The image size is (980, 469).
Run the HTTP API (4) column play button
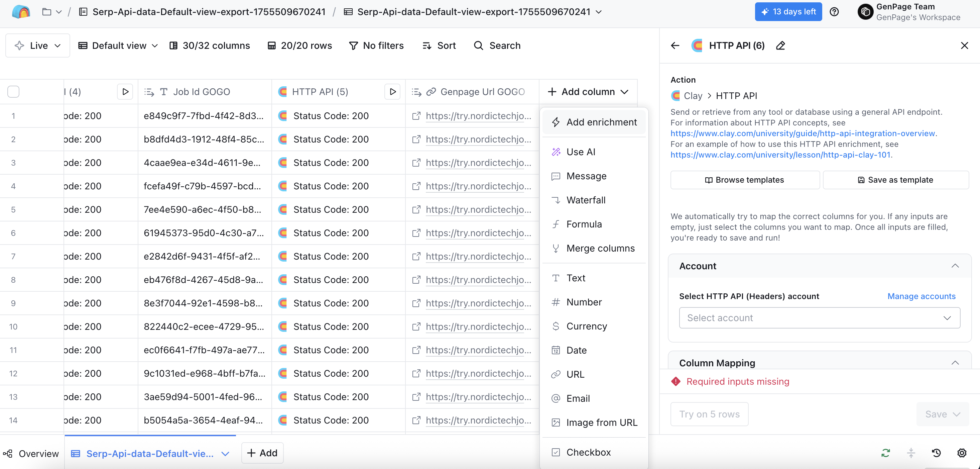coord(125,92)
